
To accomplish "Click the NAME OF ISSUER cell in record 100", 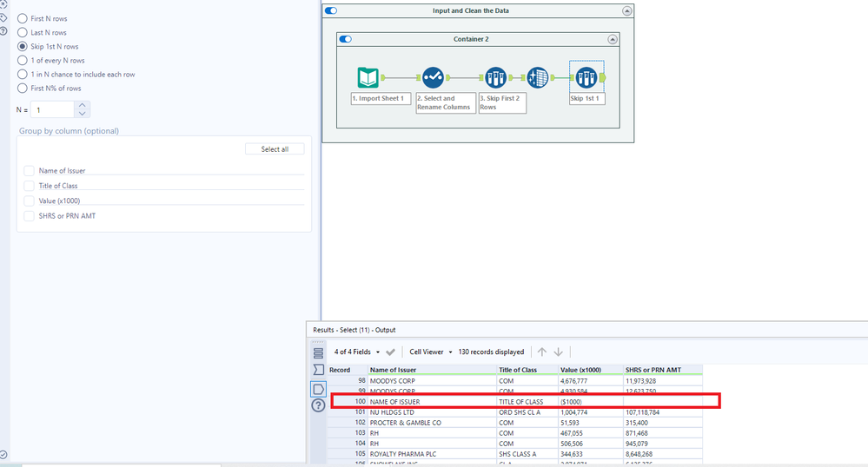I will [x=433, y=402].
